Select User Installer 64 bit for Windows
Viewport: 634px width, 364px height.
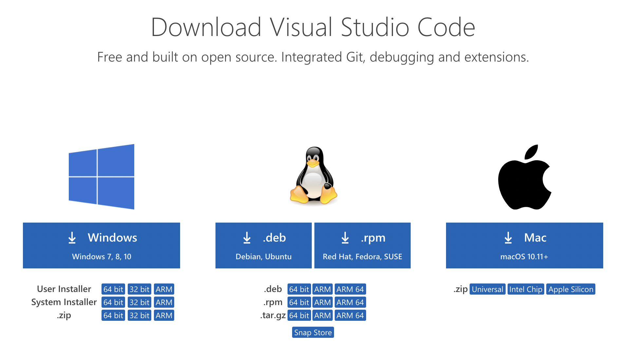click(x=113, y=289)
